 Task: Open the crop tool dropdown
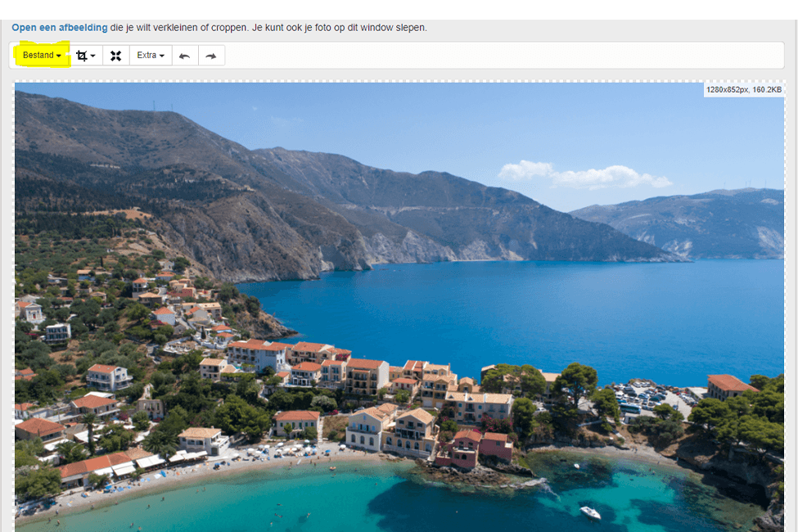[86, 56]
